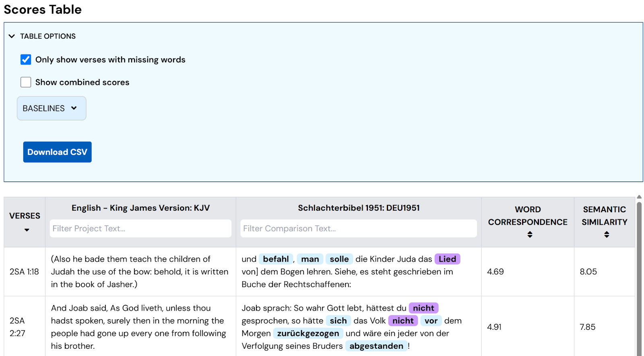
Task: Click the scrollbar up arrow
Action: pyautogui.click(x=639, y=197)
